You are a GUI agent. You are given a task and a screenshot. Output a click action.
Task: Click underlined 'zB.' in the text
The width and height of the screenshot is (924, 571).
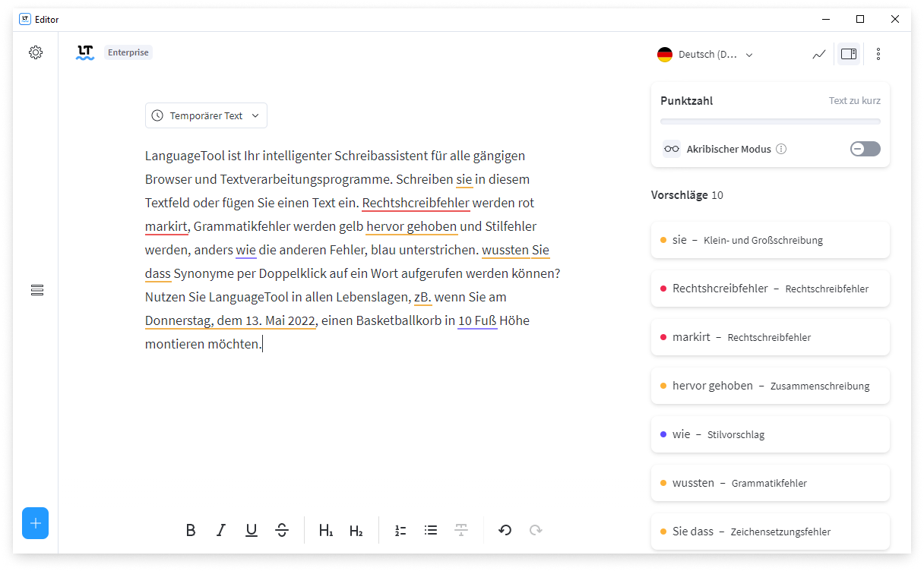423,297
